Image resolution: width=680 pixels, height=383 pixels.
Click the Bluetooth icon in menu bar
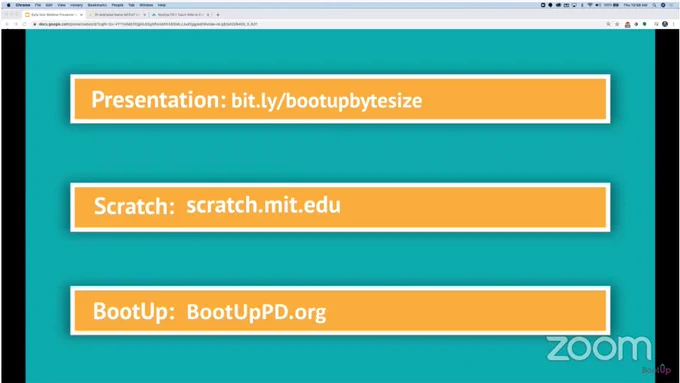click(x=582, y=5)
